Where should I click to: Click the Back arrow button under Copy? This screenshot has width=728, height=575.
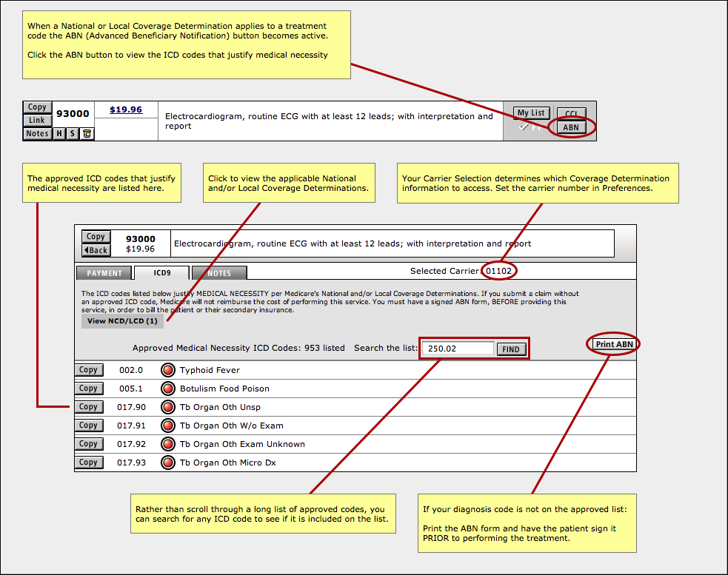point(96,250)
